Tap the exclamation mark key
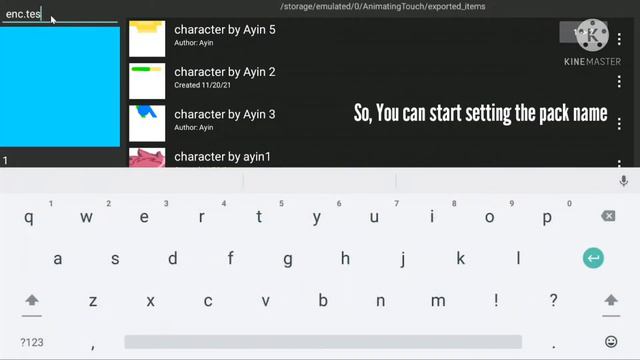 pos(496,300)
